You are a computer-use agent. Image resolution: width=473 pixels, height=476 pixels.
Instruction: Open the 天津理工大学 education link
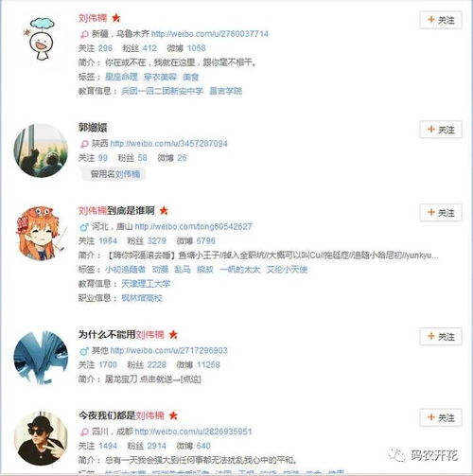tap(146, 284)
